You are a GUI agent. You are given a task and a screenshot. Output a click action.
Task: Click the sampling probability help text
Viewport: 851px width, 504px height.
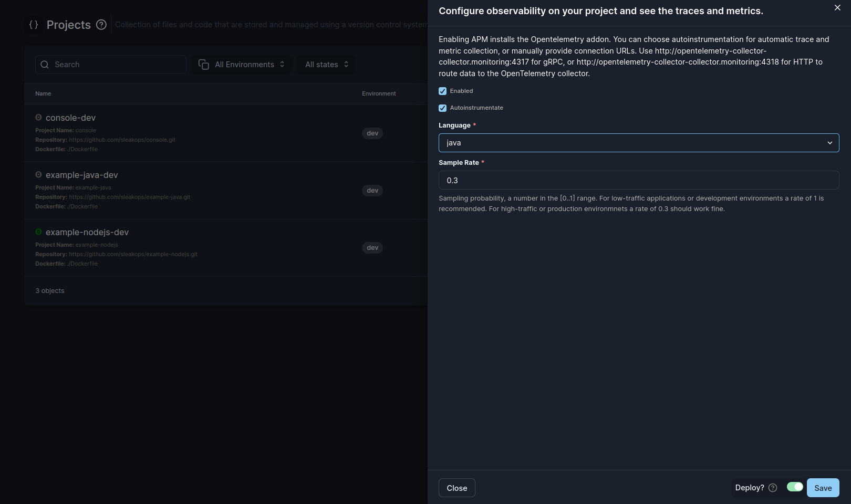[631, 204]
